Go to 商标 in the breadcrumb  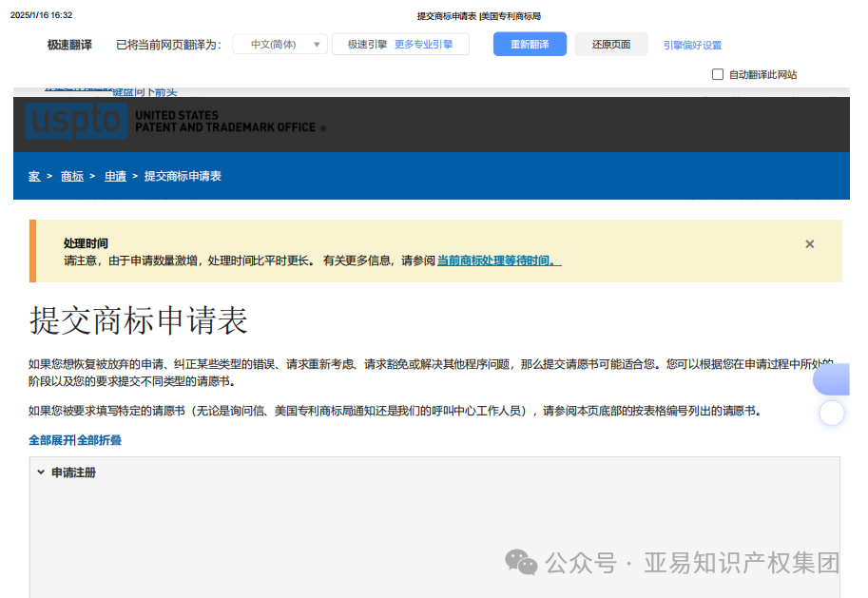(x=70, y=176)
